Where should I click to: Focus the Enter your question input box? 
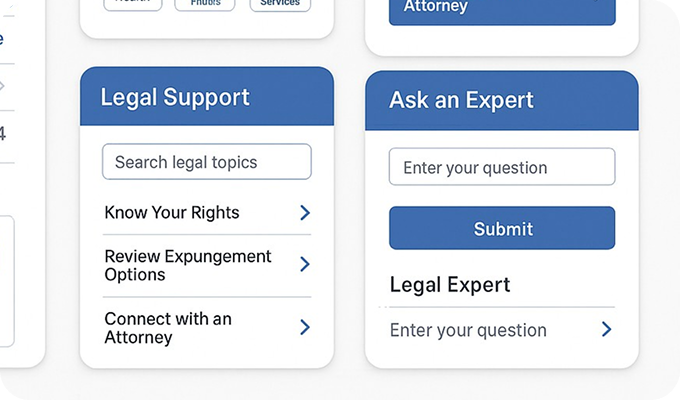(x=502, y=167)
